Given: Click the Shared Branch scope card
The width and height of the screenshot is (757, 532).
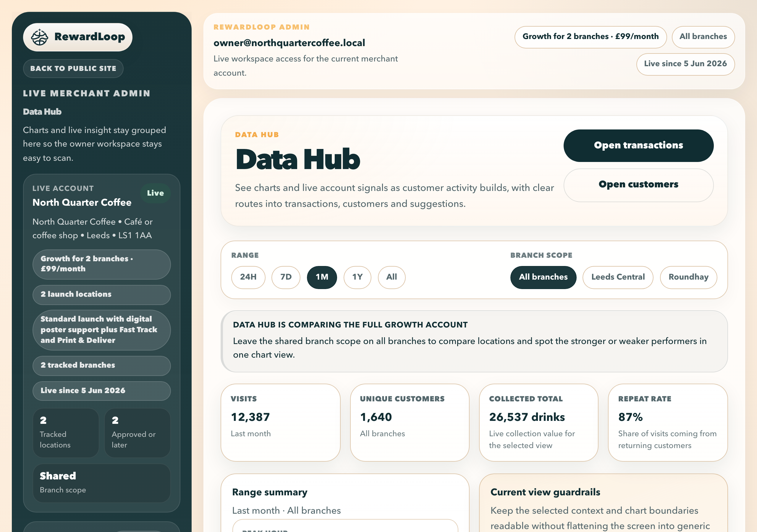Looking at the screenshot, I should (101, 483).
